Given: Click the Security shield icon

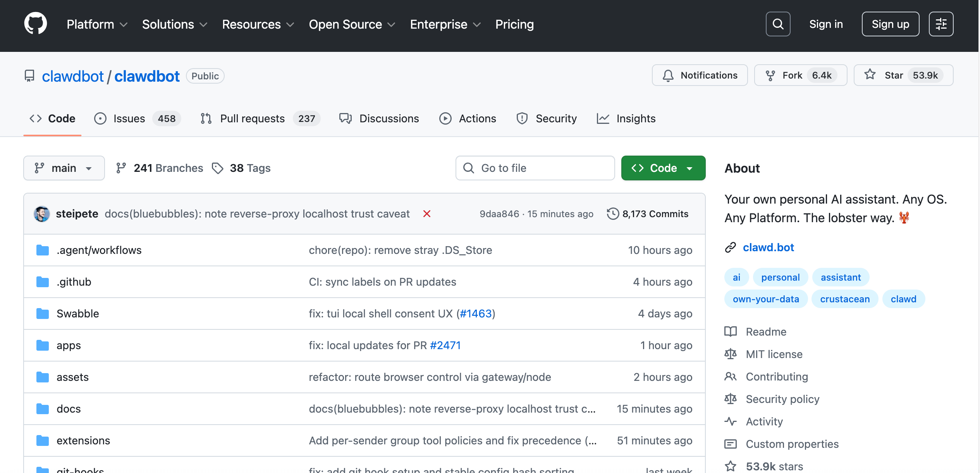Looking at the screenshot, I should (522, 118).
